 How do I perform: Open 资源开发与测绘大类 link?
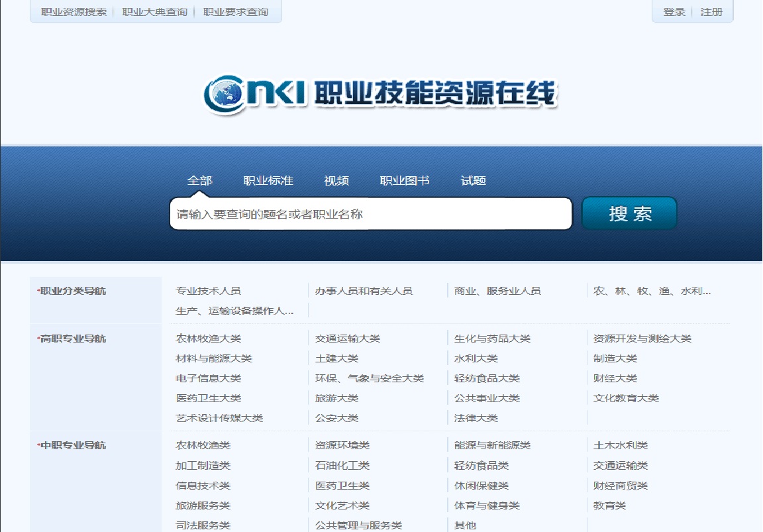(x=642, y=339)
